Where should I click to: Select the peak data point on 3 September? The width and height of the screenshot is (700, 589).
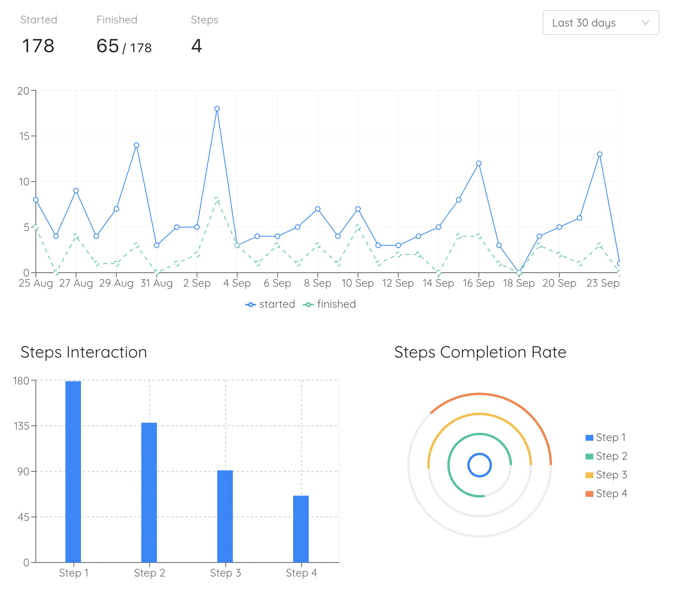pos(217,109)
